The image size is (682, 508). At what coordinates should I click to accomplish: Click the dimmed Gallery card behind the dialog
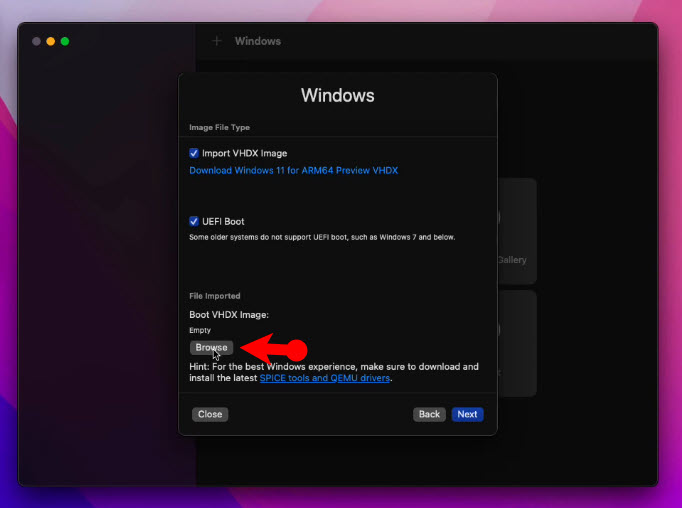517,231
